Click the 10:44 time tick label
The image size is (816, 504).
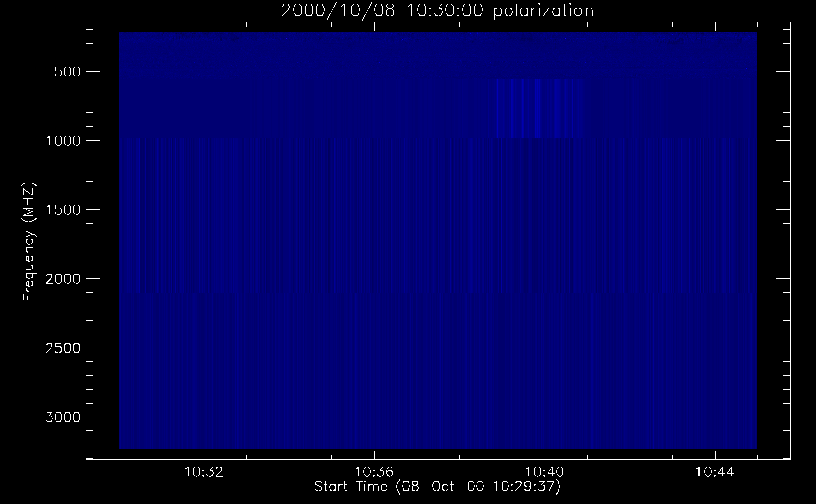tap(715, 473)
